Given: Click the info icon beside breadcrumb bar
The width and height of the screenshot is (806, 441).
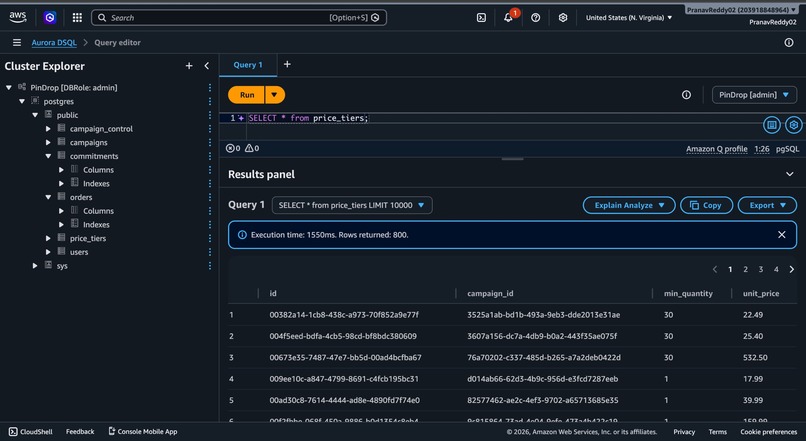Looking at the screenshot, I should pyautogui.click(x=789, y=43).
